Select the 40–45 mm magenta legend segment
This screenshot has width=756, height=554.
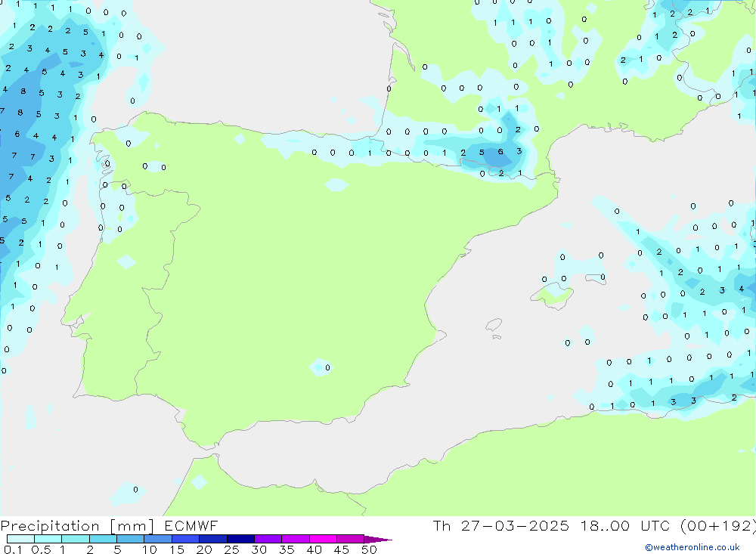[323, 539]
